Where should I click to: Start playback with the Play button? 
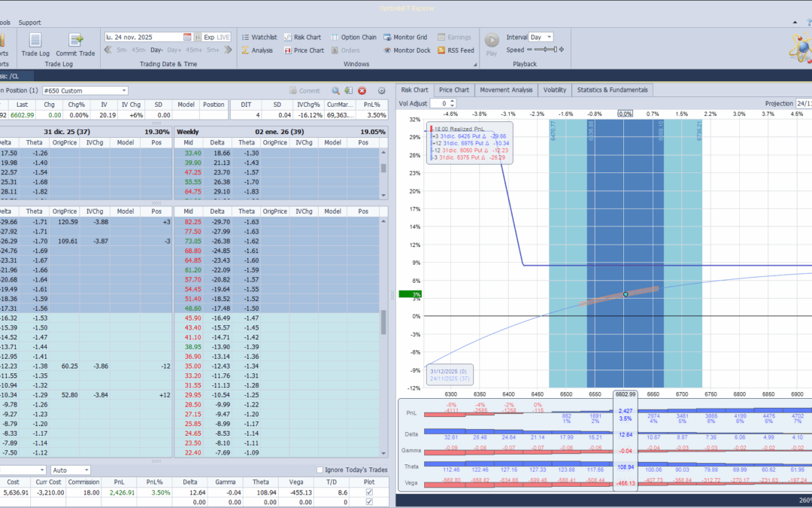click(492, 44)
